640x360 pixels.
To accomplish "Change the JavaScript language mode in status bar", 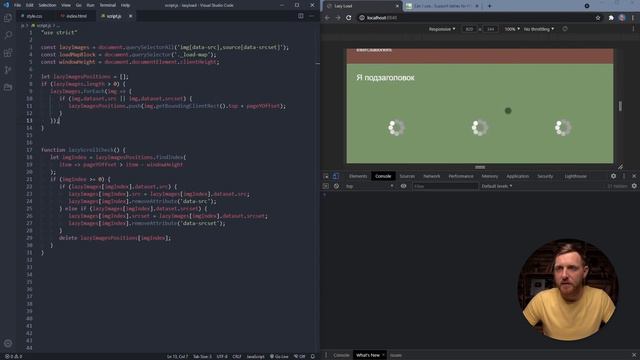I will pyautogui.click(x=256, y=356).
